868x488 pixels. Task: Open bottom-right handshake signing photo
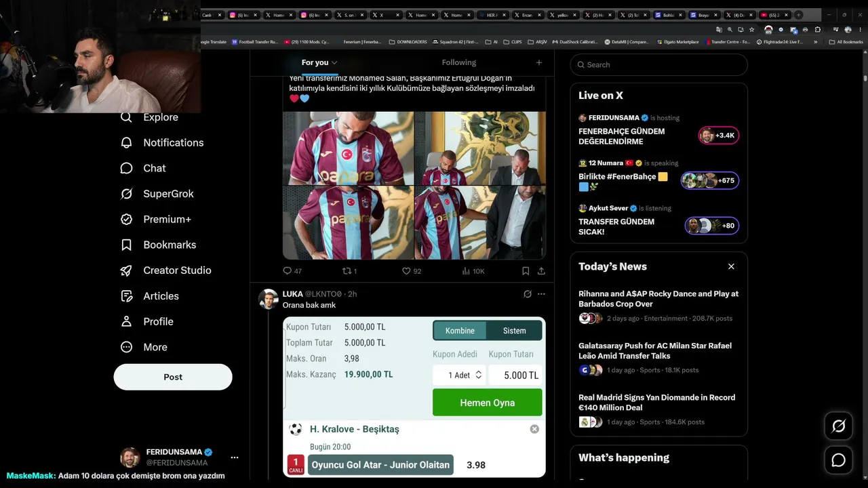click(x=480, y=223)
